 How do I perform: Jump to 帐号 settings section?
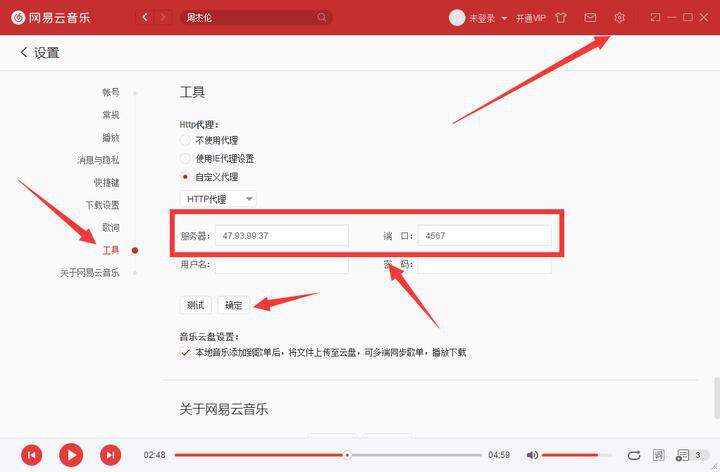click(111, 92)
